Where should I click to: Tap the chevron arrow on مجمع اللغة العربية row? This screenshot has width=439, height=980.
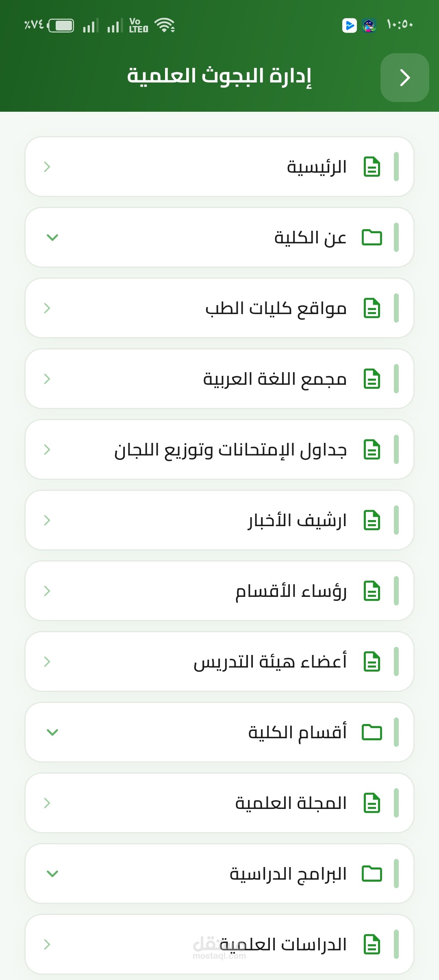pyautogui.click(x=47, y=379)
